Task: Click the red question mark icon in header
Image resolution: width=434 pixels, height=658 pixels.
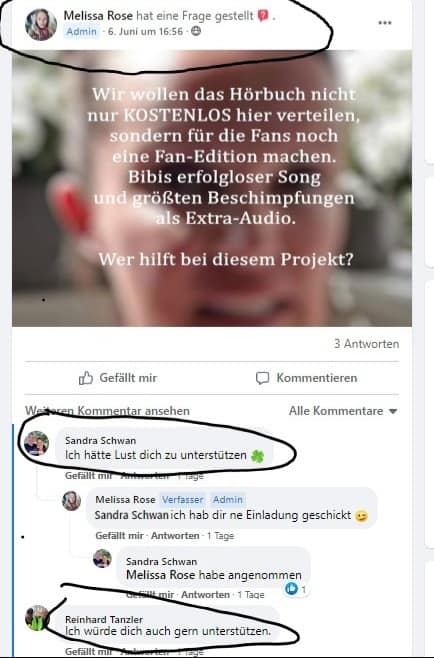Action: click(263, 16)
